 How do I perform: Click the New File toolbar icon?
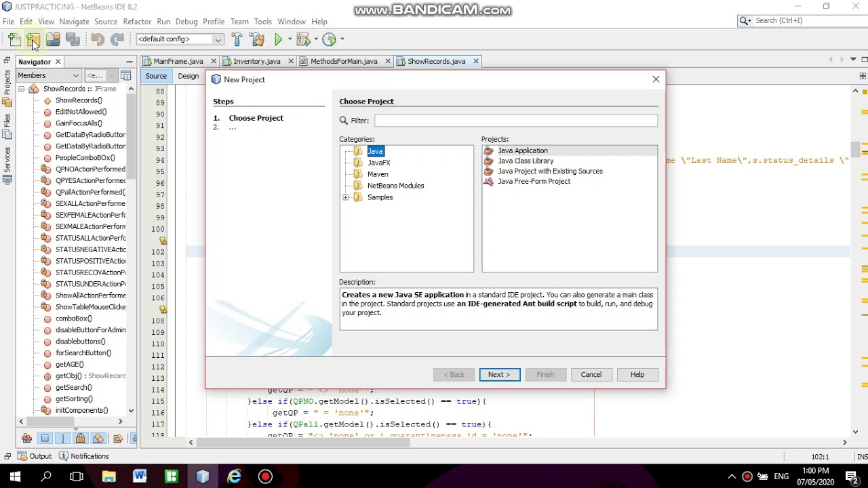(14, 40)
